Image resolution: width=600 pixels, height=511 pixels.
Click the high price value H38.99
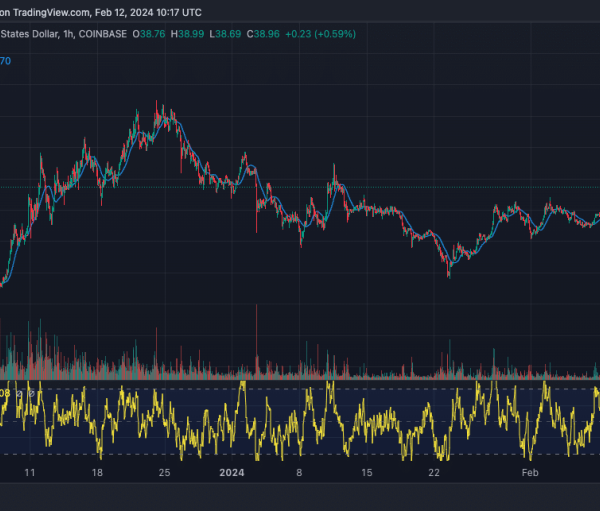click(x=187, y=34)
